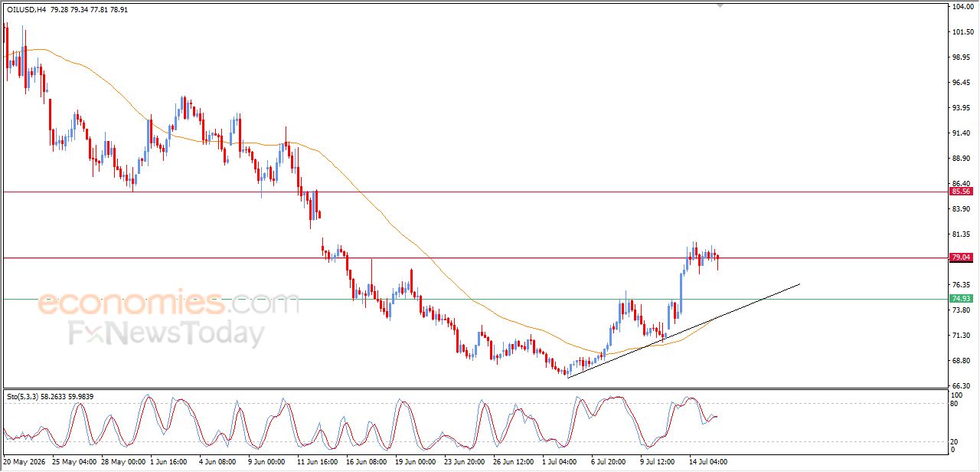
Task: Select the red horizontal line at 85.56
Action: click(475, 192)
